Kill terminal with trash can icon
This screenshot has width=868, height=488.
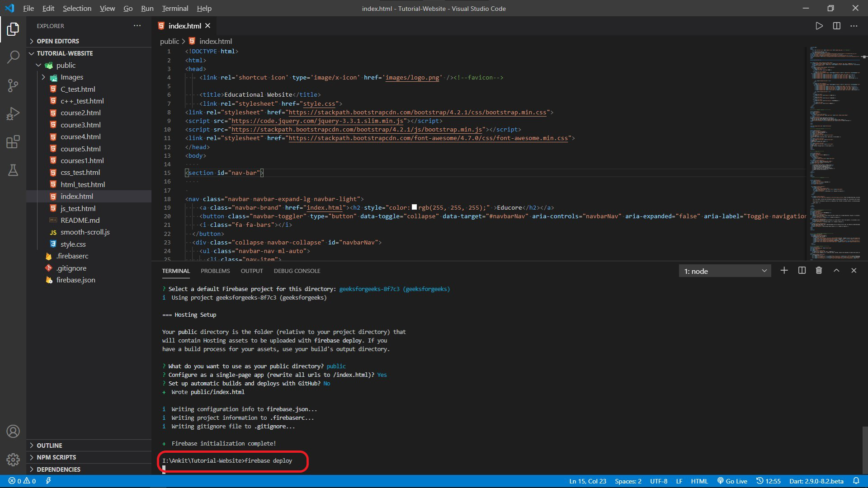tap(819, 270)
